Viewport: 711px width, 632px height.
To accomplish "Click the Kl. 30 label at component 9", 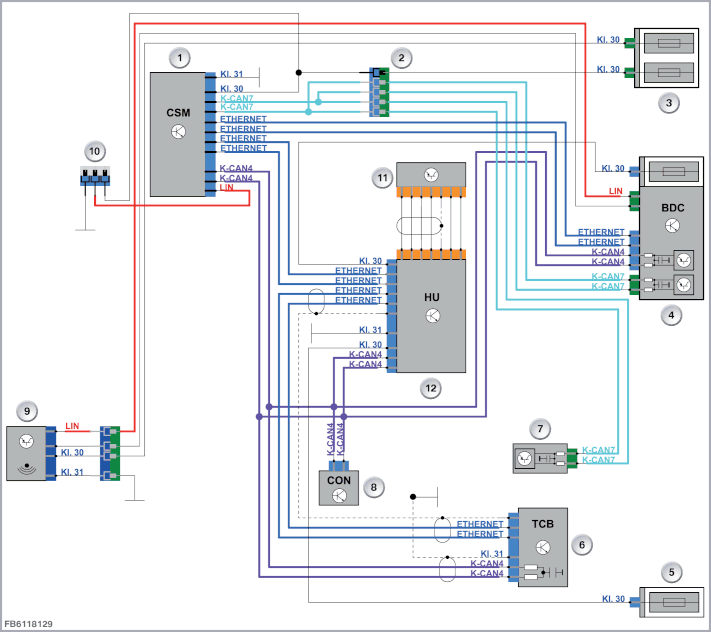I will point(72,452).
